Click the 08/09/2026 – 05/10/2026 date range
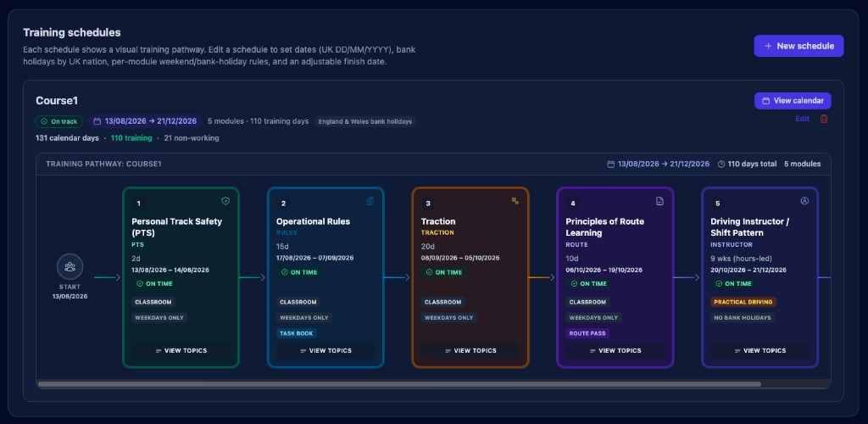The height and width of the screenshot is (424, 868). [460, 258]
